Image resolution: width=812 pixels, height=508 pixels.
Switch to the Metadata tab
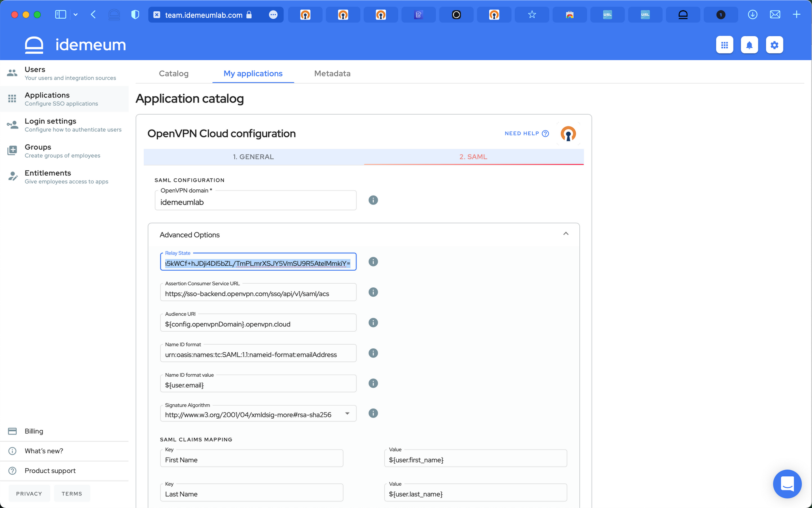(x=332, y=74)
